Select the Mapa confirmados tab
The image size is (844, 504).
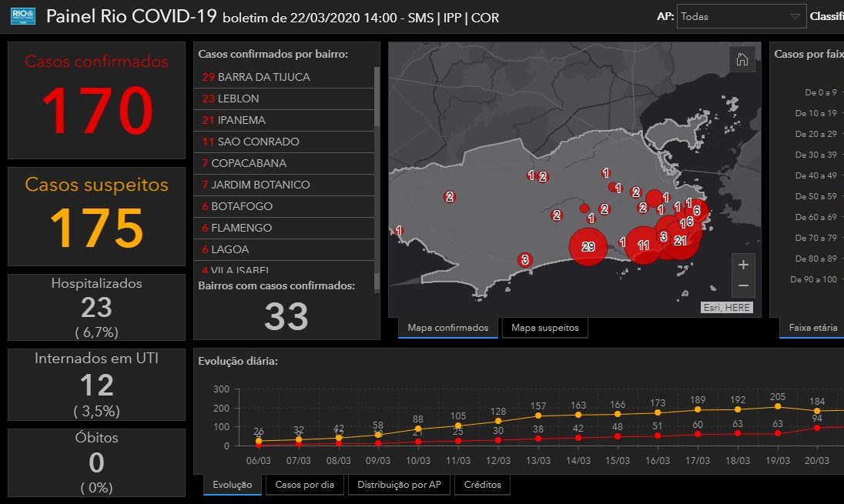pyautogui.click(x=448, y=328)
